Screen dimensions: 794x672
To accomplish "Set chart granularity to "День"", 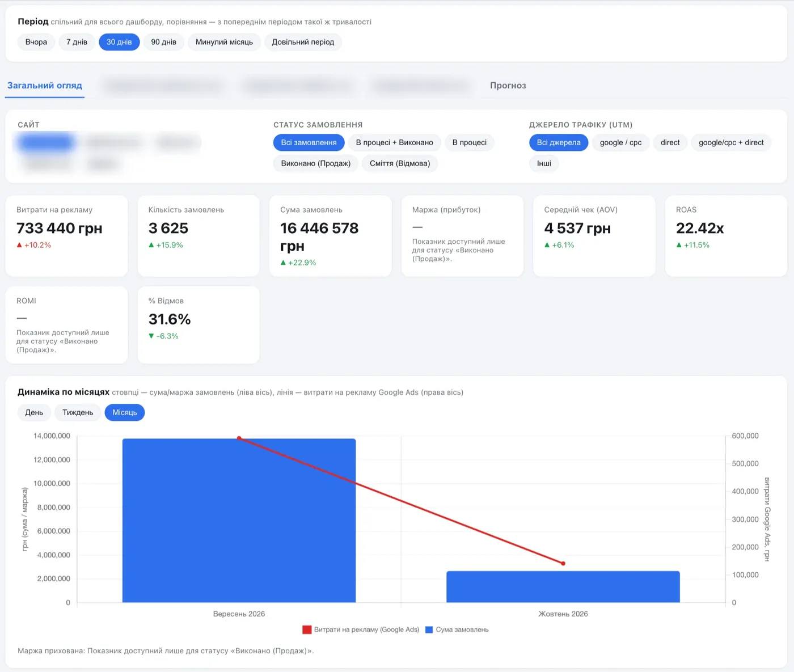I will [34, 412].
